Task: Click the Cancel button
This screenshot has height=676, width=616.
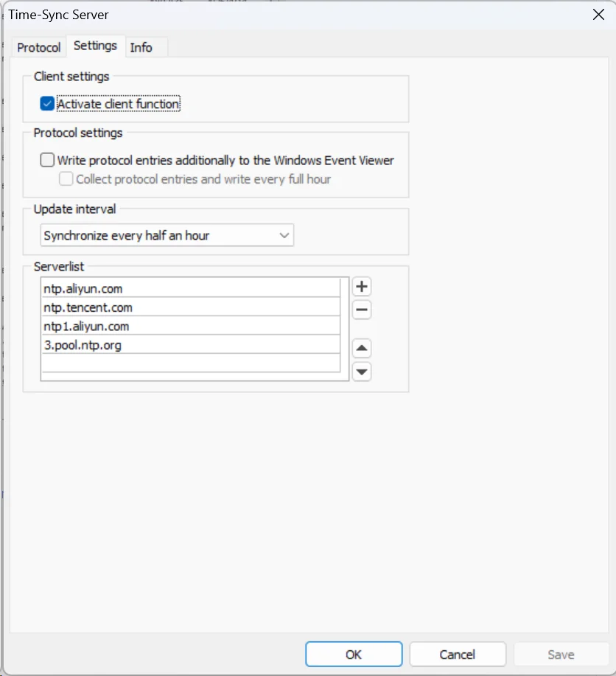Action: (458, 654)
